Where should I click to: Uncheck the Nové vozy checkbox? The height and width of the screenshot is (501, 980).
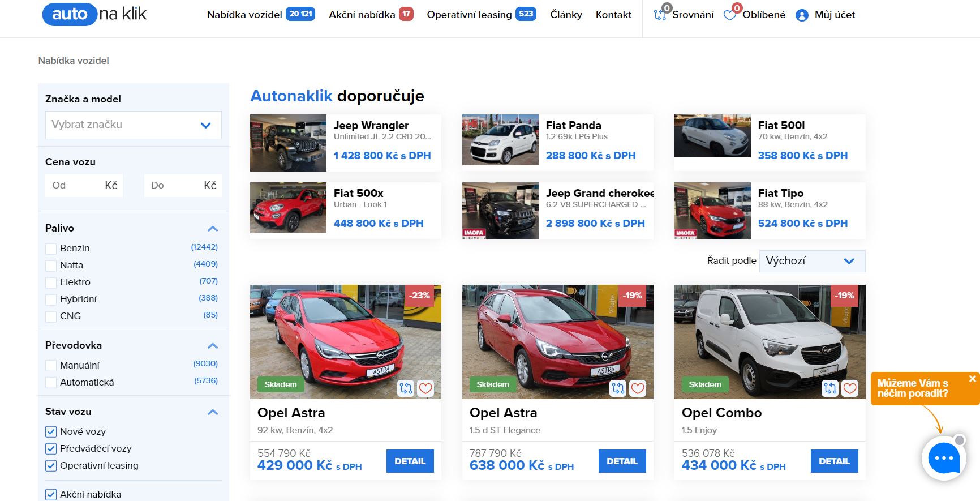[x=51, y=432]
